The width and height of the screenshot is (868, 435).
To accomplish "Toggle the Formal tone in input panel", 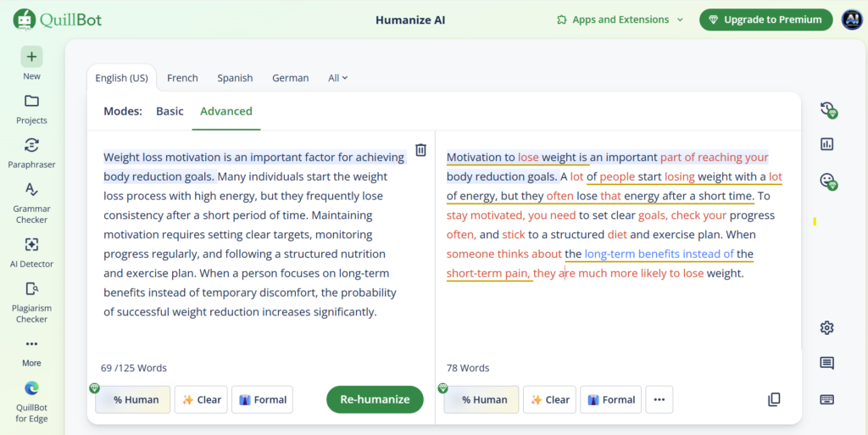I will [x=262, y=399].
